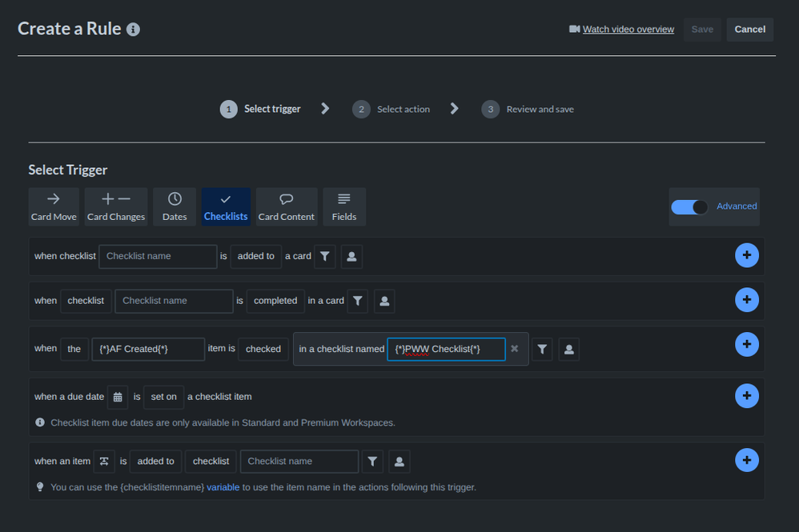Click member icon in the item checked row
This screenshot has width=799, height=532.
tap(569, 350)
